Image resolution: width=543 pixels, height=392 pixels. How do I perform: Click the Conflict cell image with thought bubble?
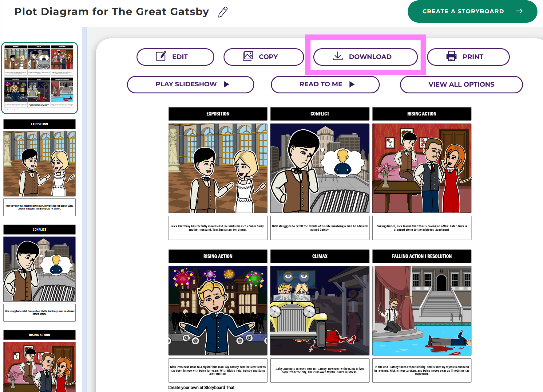point(320,168)
